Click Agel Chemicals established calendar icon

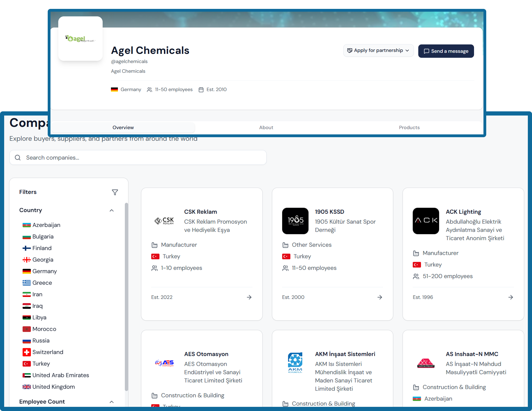pyautogui.click(x=201, y=90)
